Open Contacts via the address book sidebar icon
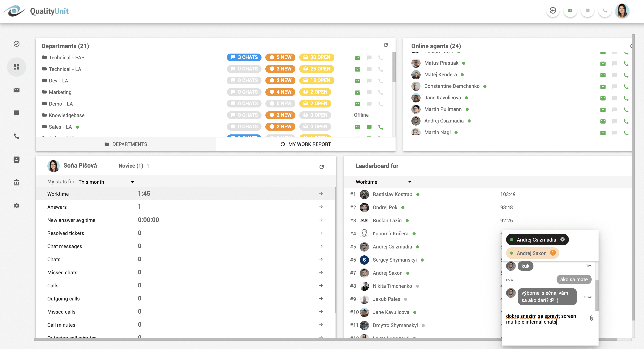The width and height of the screenshot is (644, 349). point(17,159)
